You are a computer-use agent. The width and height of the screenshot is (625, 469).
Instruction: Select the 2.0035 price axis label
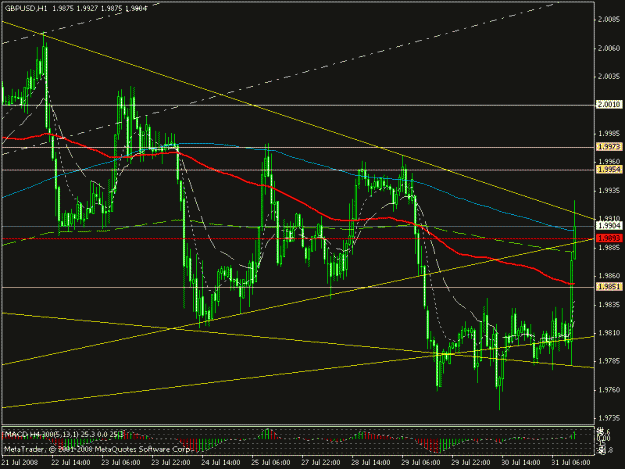pyautogui.click(x=609, y=76)
